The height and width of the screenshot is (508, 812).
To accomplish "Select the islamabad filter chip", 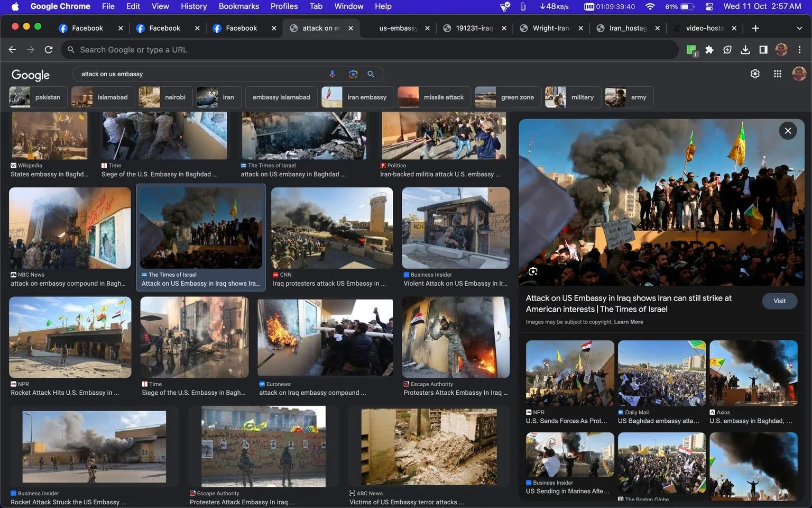I will 103,97.
